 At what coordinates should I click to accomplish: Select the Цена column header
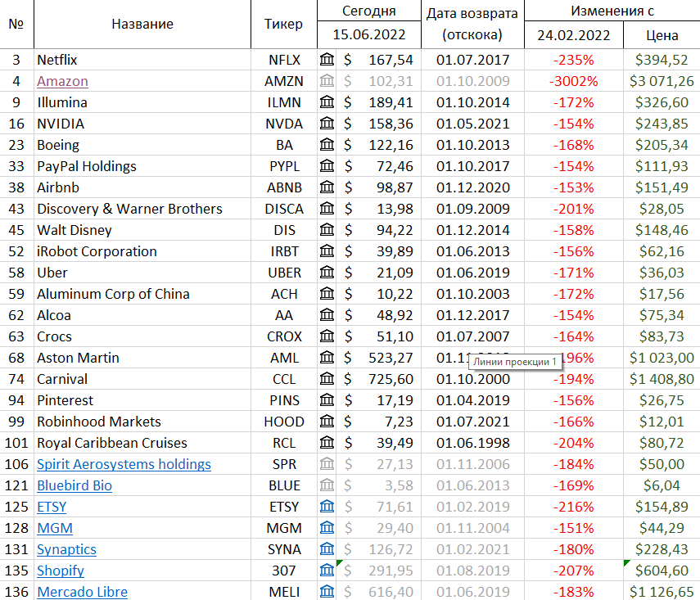coord(662,35)
